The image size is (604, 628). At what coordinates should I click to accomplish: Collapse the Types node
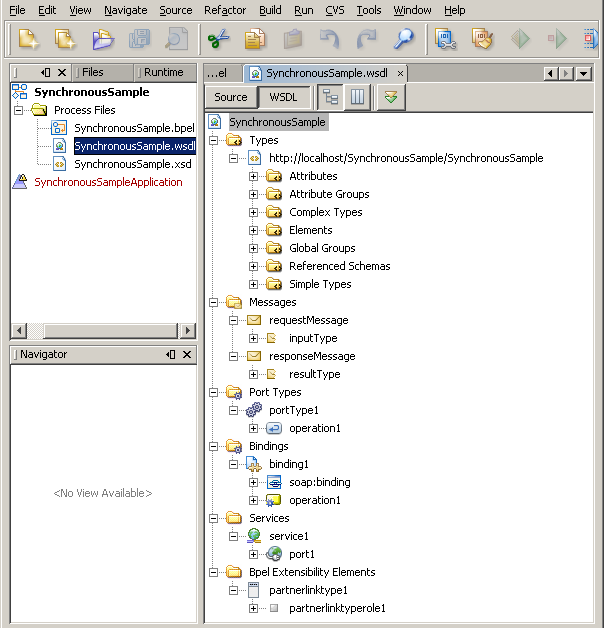click(213, 140)
